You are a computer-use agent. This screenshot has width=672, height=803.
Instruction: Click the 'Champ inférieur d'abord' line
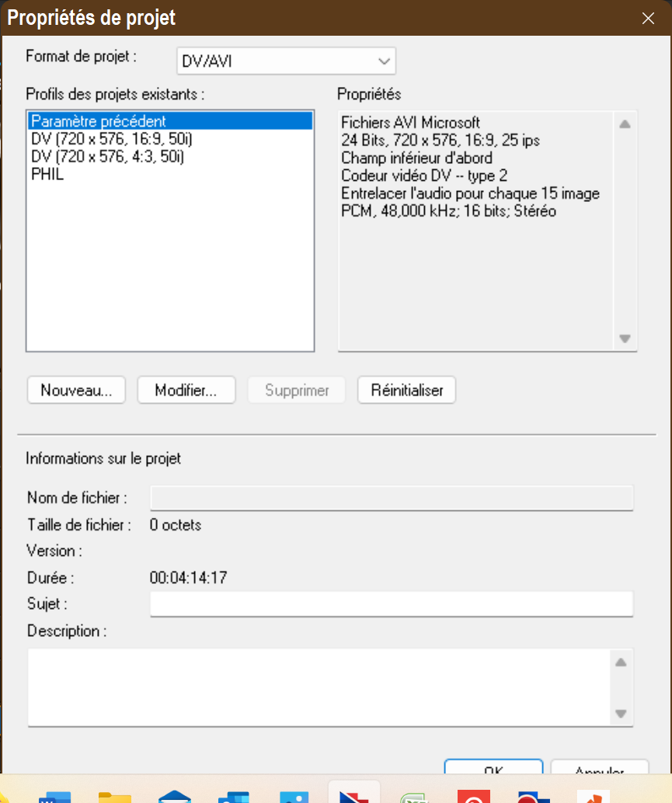416,158
